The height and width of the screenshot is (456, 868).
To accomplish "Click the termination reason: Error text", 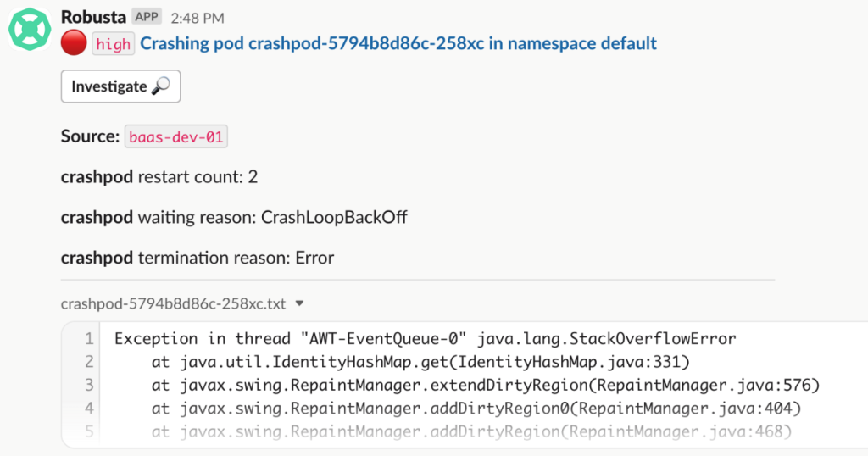I will pyautogui.click(x=236, y=257).
